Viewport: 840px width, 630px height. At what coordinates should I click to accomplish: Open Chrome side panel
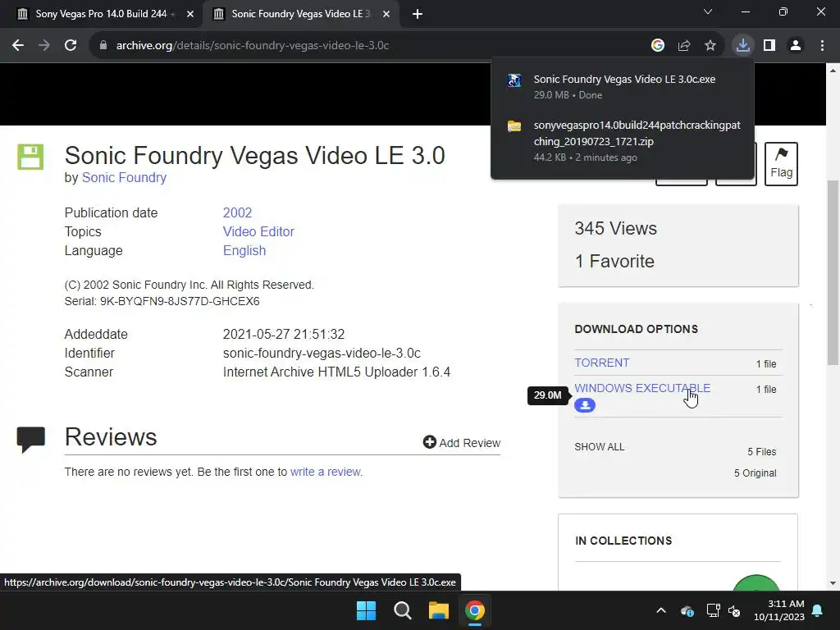[x=769, y=46]
